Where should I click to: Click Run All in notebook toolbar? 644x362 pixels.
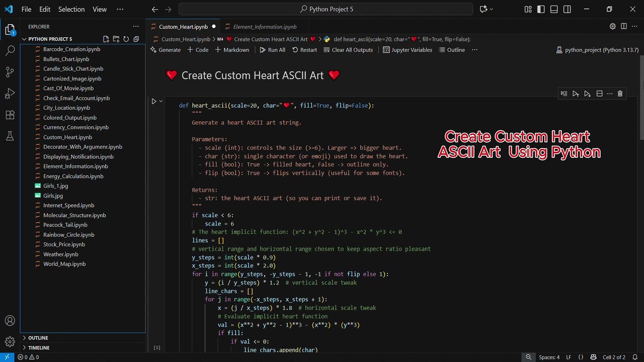(x=272, y=50)
